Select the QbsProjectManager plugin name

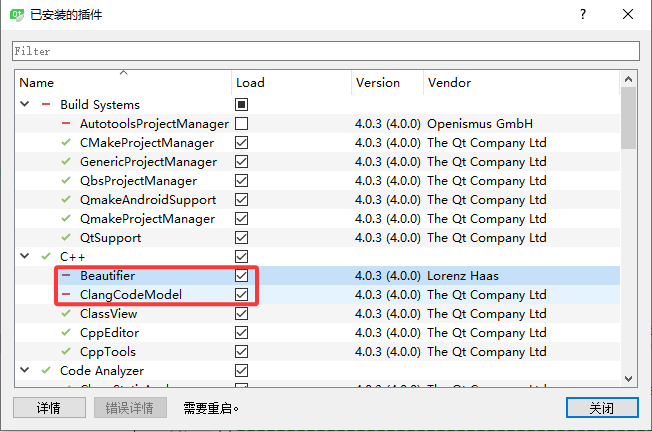[x=138, y=181]
